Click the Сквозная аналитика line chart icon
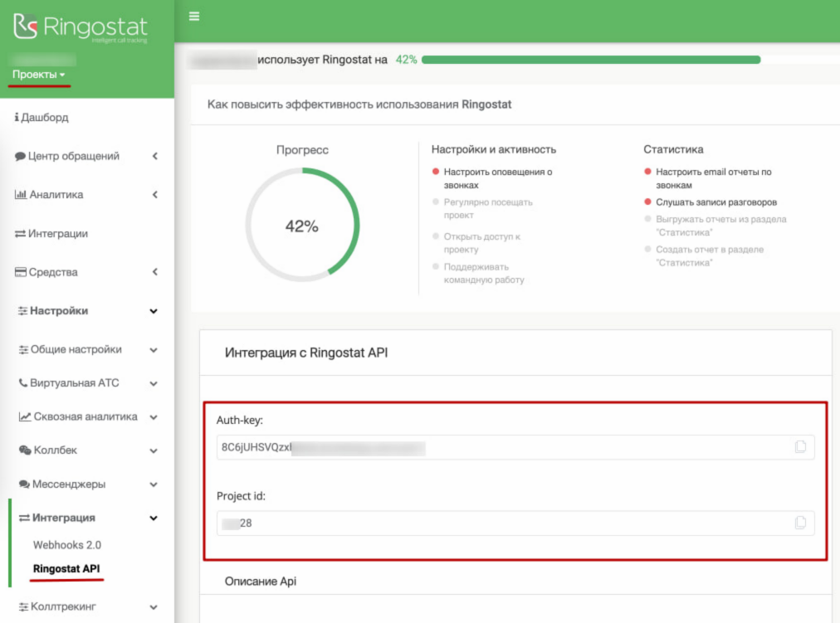This screenshot has height=623, width=840. pyautogui.click(x=25, y=417)
